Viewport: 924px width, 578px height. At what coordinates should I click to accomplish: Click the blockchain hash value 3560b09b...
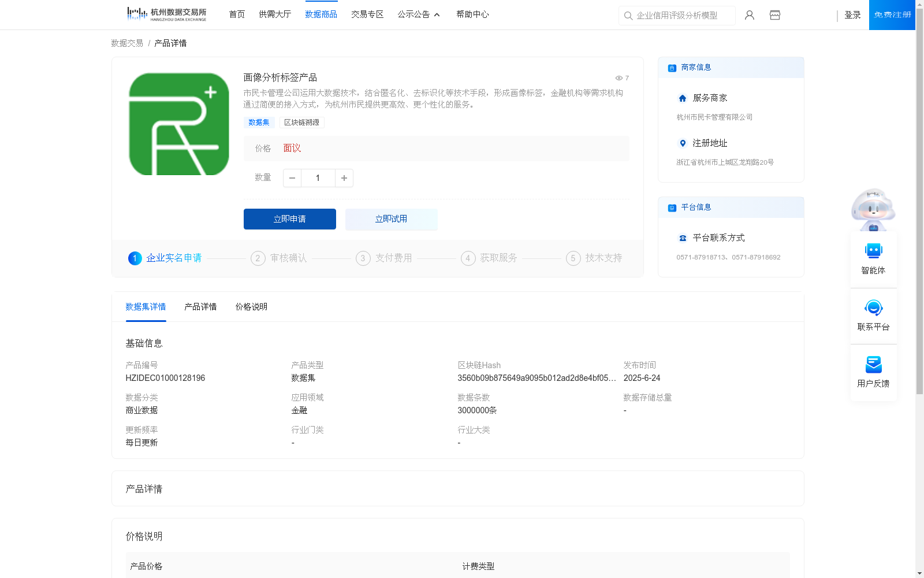tap(536, 378)
